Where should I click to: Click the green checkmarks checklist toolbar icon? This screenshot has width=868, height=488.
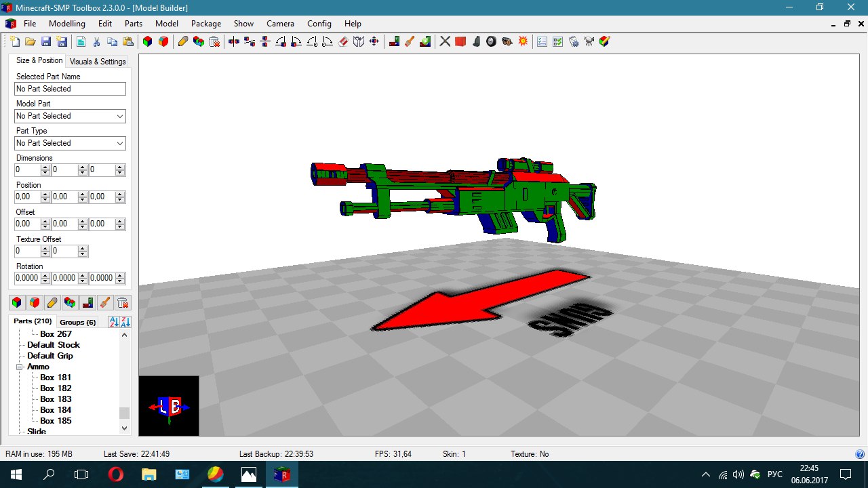557,41
